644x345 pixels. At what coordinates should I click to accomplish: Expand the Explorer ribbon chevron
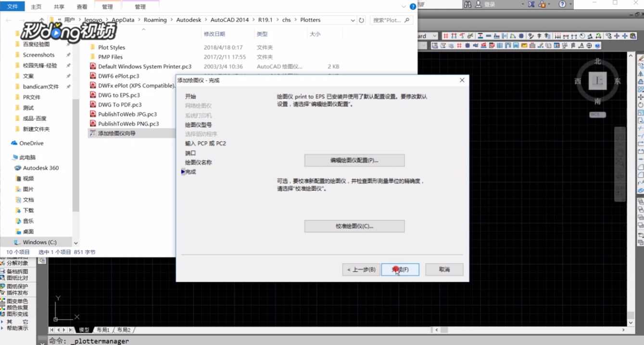coord(403,7)
